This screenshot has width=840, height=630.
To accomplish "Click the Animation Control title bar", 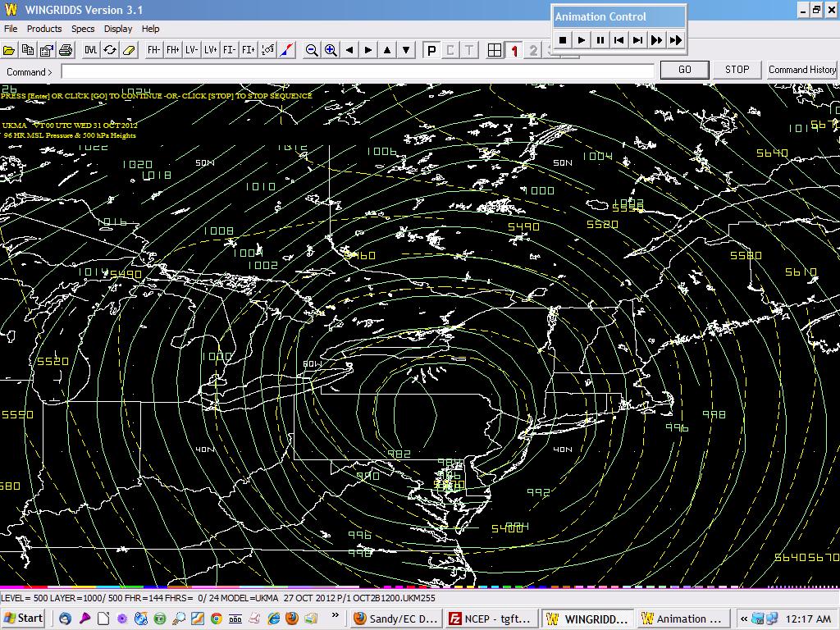I will click(619, 16).
